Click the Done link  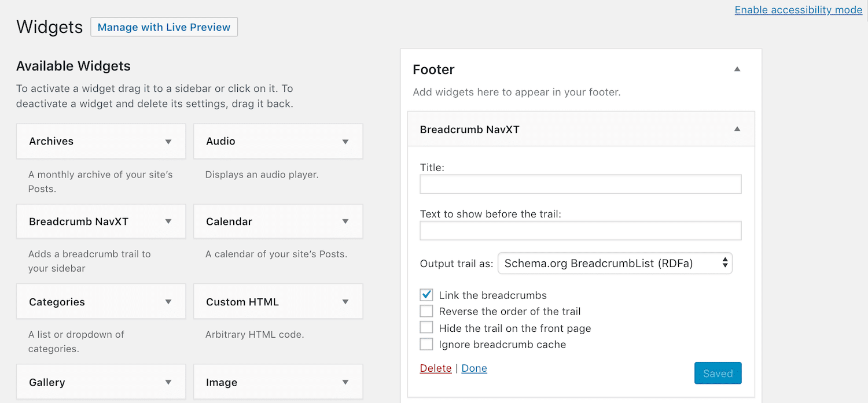point(474,368)
